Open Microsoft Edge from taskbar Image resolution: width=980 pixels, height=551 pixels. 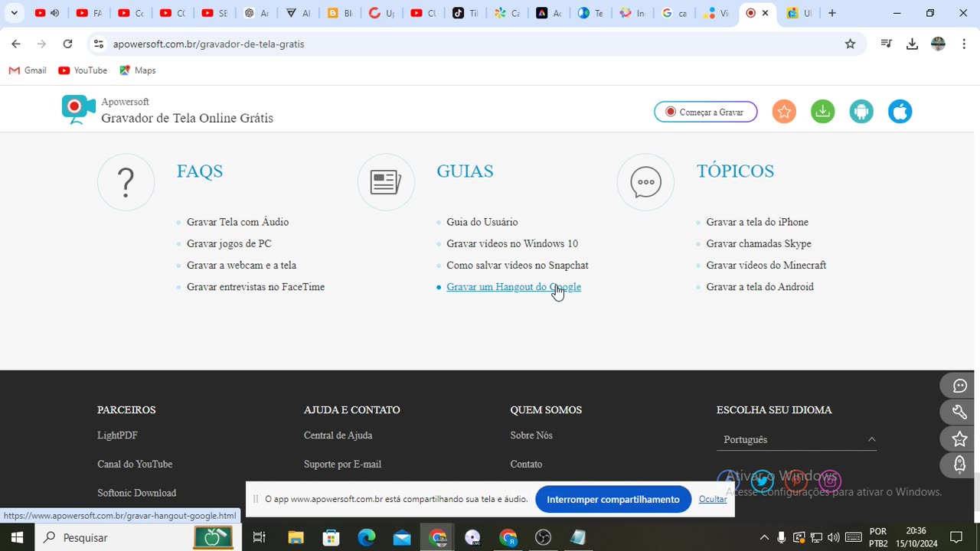367,537
